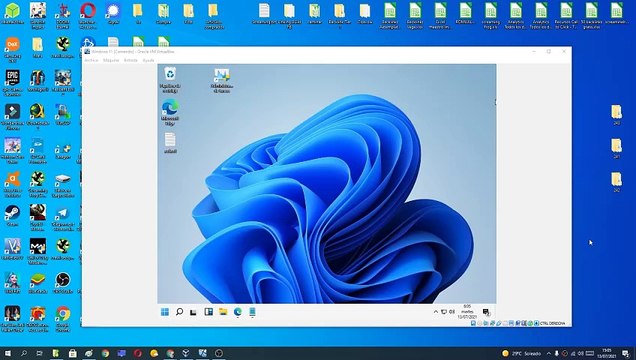Screen dimensions: 636x360
Task: Click the network icon in the guest tray
Action: 444,312
